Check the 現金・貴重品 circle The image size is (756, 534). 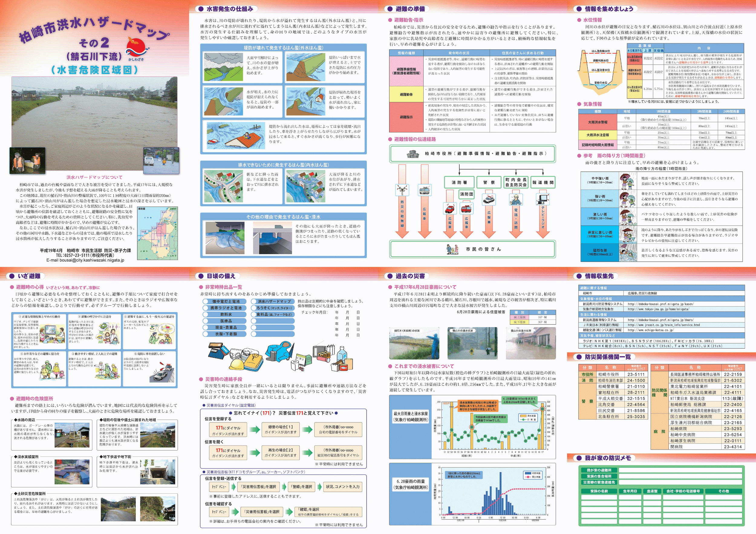click(205, 327)
